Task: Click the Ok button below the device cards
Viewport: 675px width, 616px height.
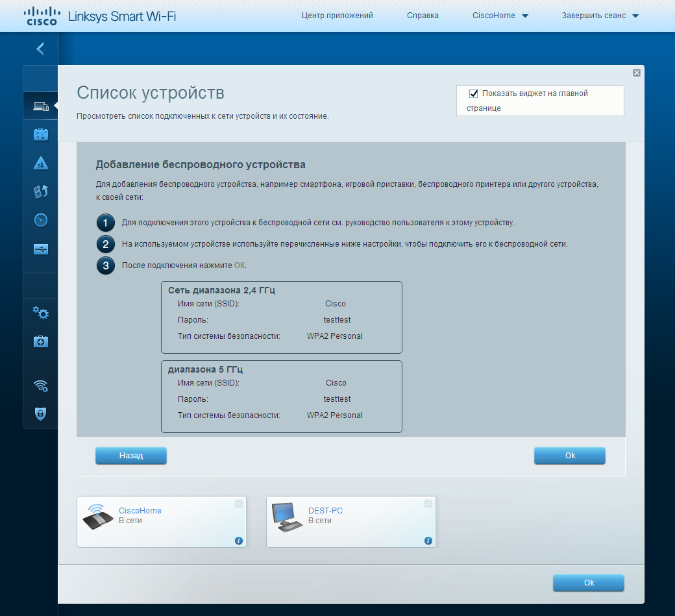Action: coord(589,583)
